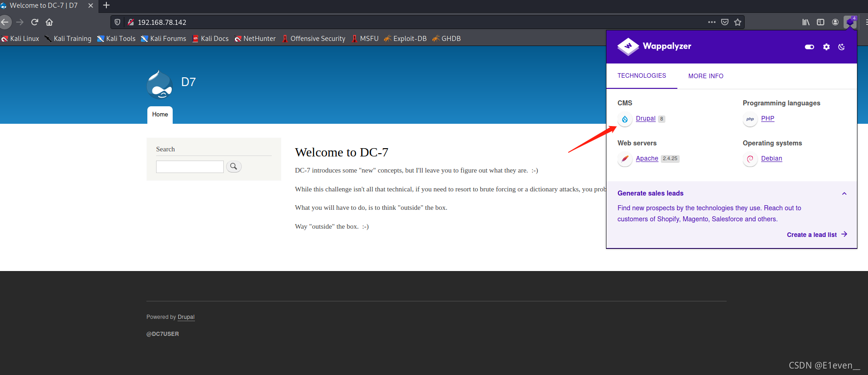Toggle Wappalyzer enable switch

[810, 47]
